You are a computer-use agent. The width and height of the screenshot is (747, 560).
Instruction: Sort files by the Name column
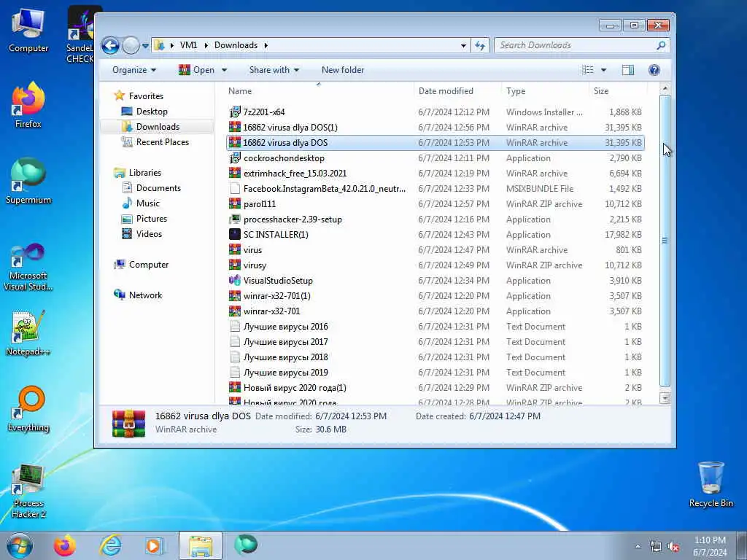click(x=239, y=91)
